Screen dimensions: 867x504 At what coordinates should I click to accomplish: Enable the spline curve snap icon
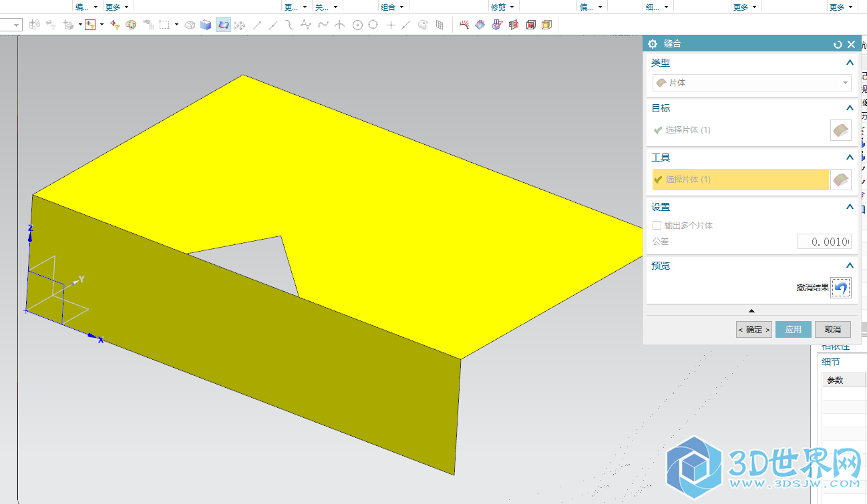[x=323, y=25]
